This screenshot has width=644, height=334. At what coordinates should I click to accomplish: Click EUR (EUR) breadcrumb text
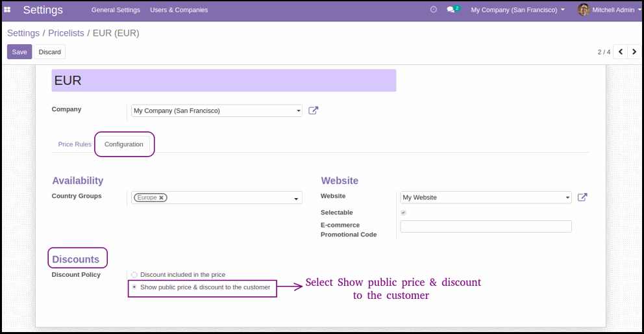(x=116, y=33)
